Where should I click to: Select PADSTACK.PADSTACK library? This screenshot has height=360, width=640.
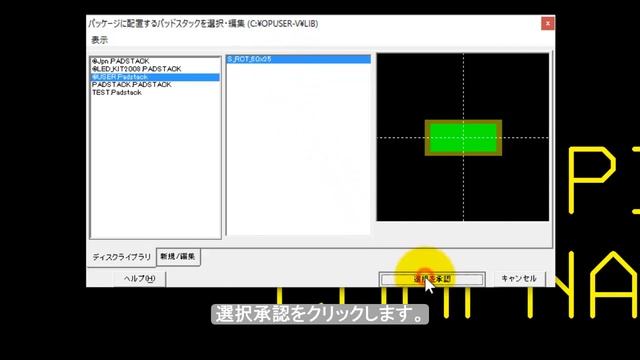point(155,84)
